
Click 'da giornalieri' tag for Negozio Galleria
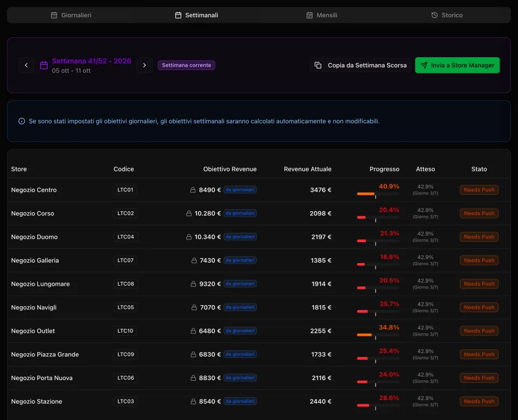240,260
